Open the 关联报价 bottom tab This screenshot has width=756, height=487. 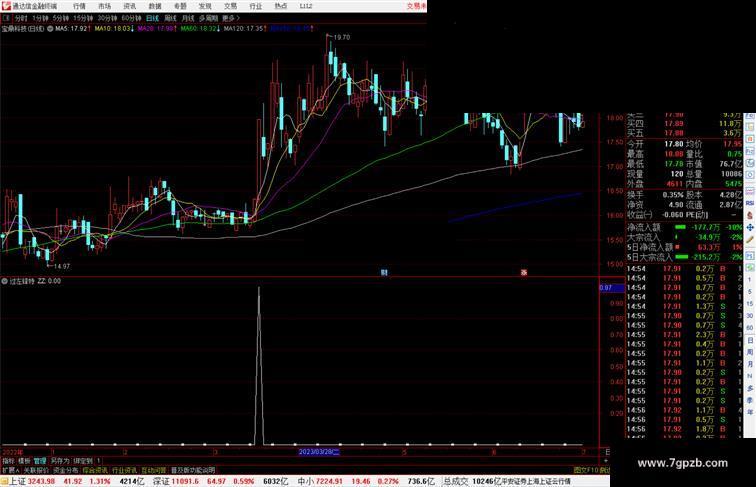tap(36, 470)
